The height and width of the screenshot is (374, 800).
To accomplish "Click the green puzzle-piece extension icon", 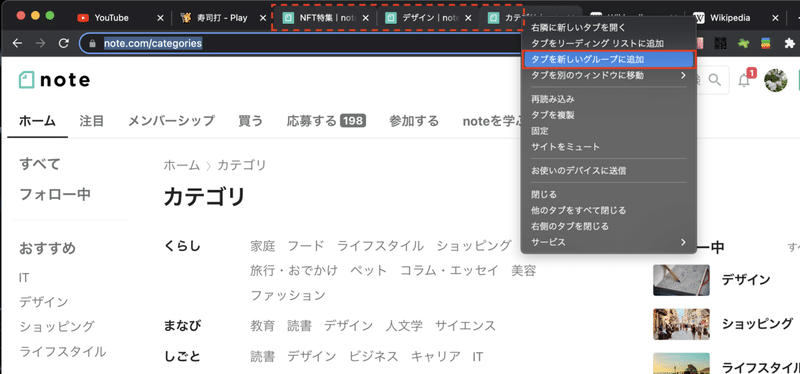I will [x=743, y=43].
